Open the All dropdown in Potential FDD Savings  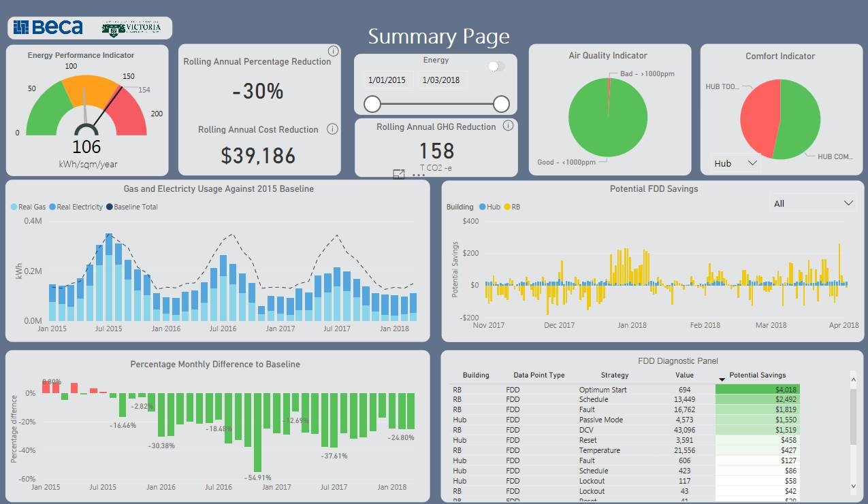tap(813, 203)
